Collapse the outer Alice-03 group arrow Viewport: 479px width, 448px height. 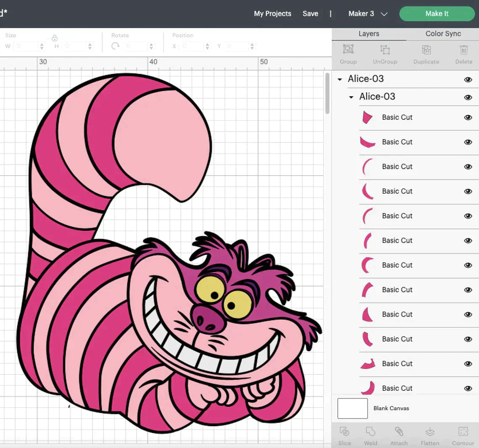(x=340, y=79)
